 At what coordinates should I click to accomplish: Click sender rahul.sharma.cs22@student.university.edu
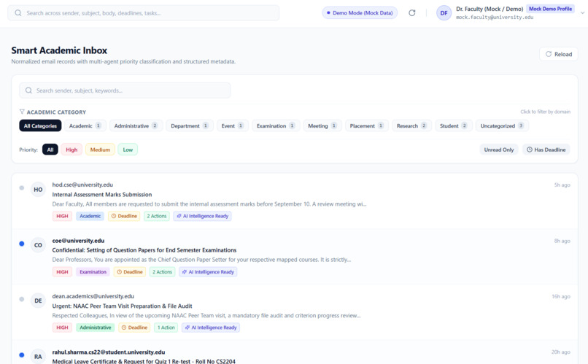pyautogui.click(x=109, y=352)
